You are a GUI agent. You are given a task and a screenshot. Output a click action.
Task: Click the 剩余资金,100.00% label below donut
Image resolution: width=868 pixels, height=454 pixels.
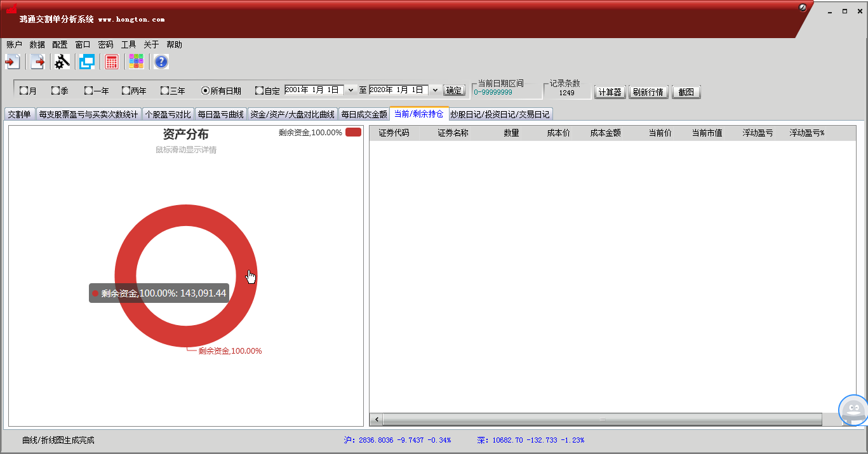[x=230, y=351]
